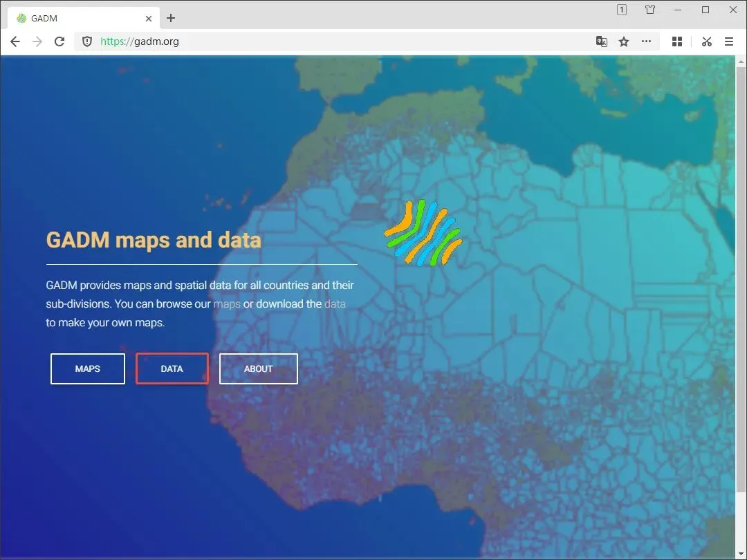Screen dimensions: 747x560
Task: Open the site security shield info
Action: click(86, 41)
